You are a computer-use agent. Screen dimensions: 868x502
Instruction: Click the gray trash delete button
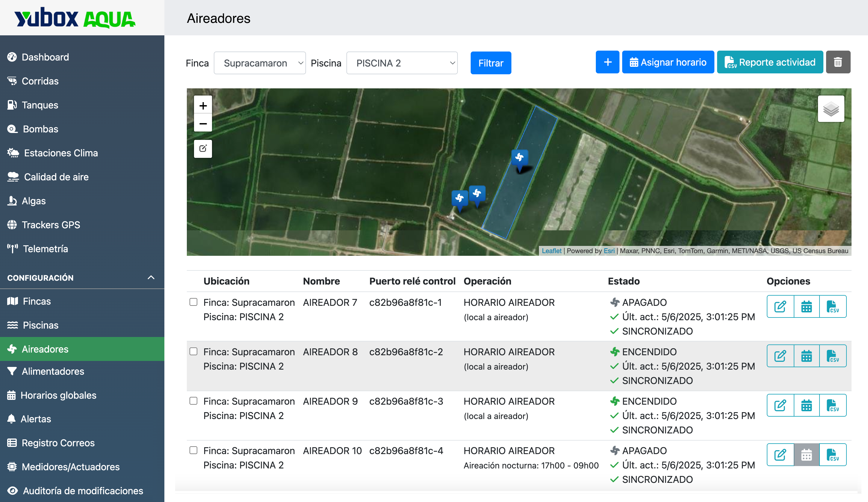point(838,62)
